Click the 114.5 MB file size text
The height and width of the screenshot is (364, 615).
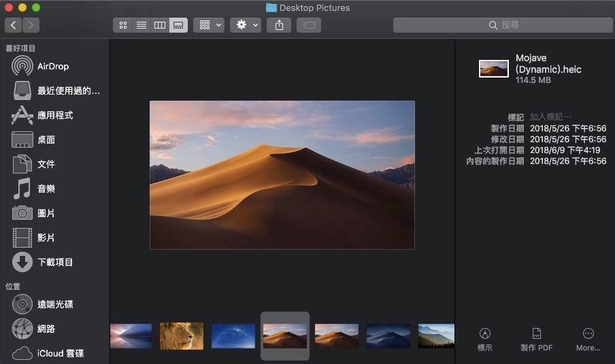(x=533, y=80)
